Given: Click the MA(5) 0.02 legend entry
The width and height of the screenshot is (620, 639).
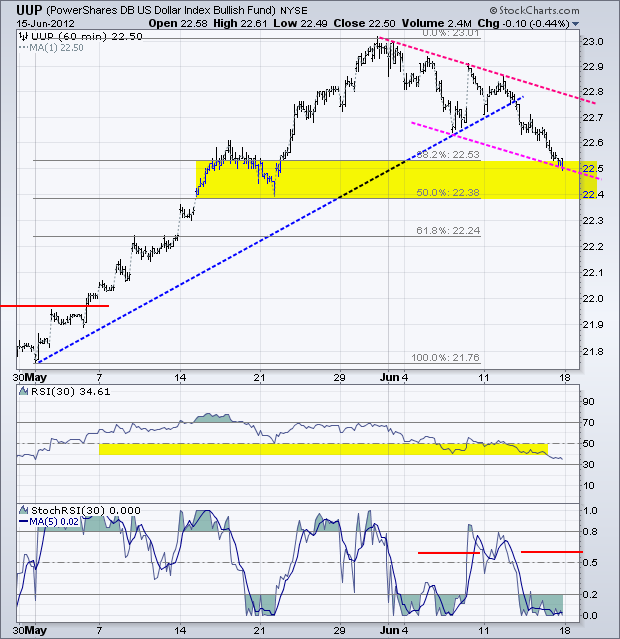Looking at the screenshot, I should tap(49, 521).
